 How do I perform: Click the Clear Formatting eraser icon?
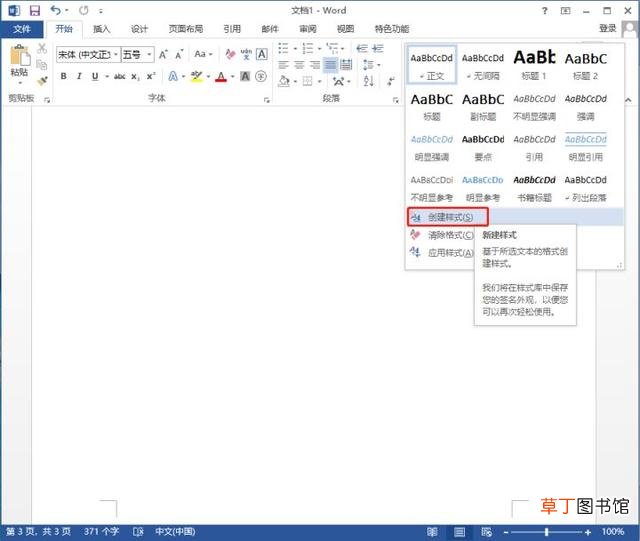pos(230,54)
